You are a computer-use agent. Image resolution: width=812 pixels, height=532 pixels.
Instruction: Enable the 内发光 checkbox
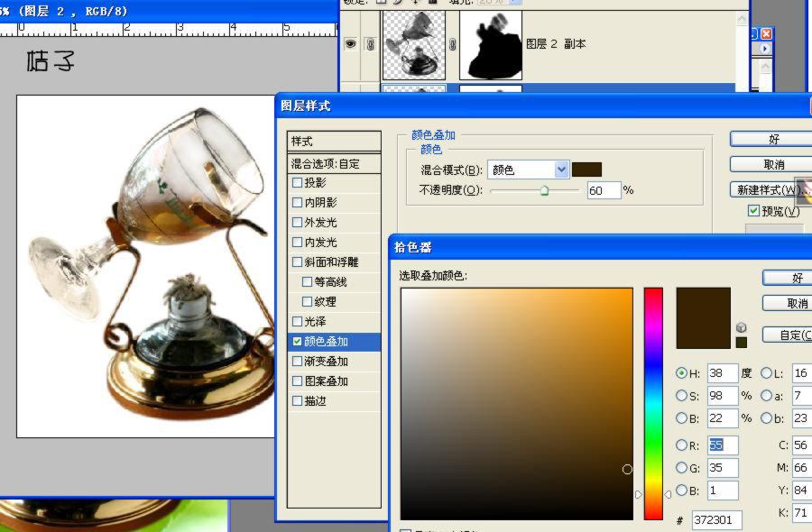pos(297,243)
